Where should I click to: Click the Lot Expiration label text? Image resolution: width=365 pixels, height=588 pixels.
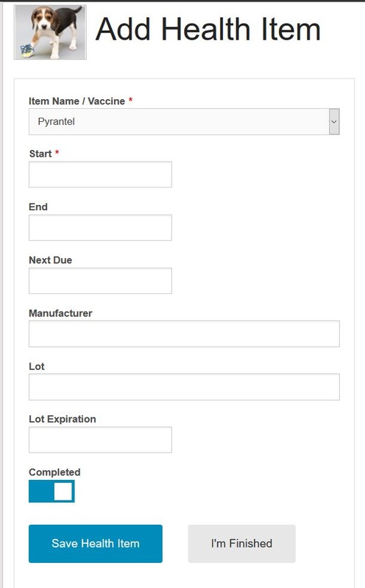[x=63, y=419]
